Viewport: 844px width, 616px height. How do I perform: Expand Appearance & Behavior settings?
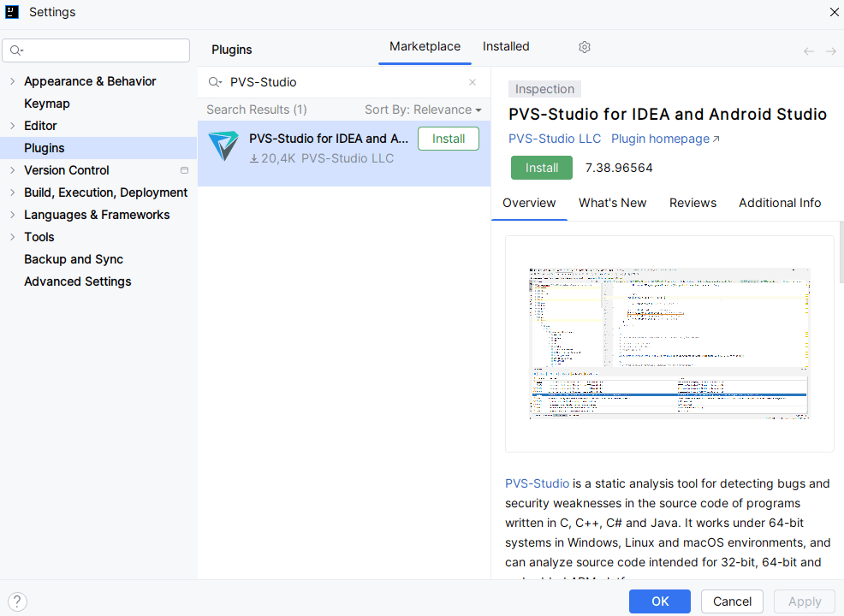click(12, 81)
